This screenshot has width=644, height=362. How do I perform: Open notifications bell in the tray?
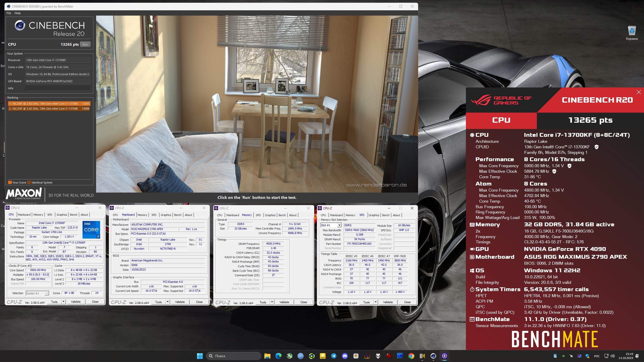[x=637, y=356]
